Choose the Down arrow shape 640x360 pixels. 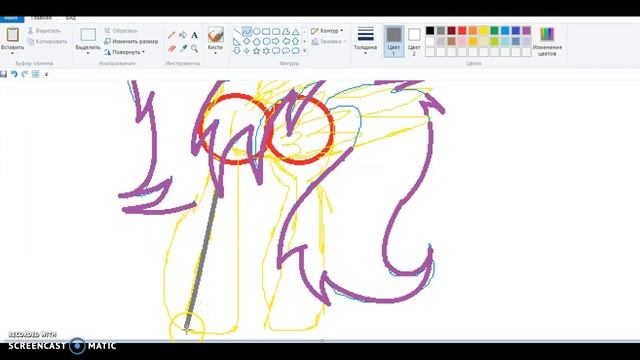(x=237, y=51)
